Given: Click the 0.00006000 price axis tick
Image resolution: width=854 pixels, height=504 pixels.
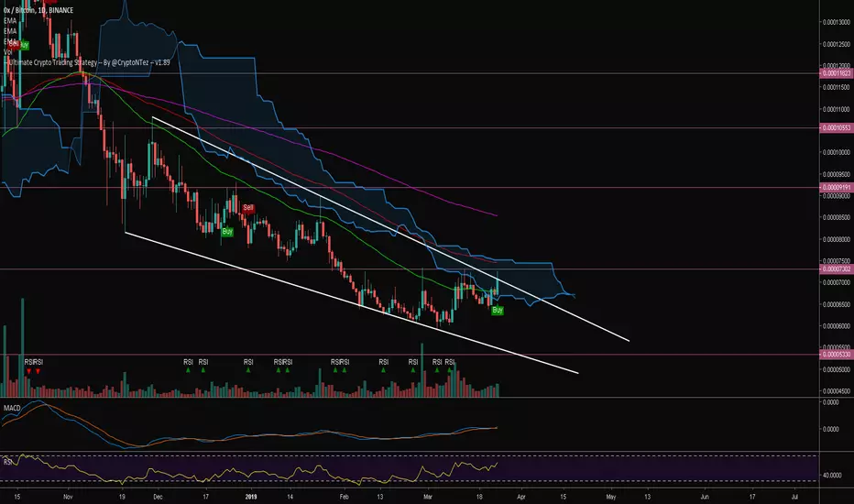Looking at the screenshot, I should pyautogui.click(x=837, y=326).
